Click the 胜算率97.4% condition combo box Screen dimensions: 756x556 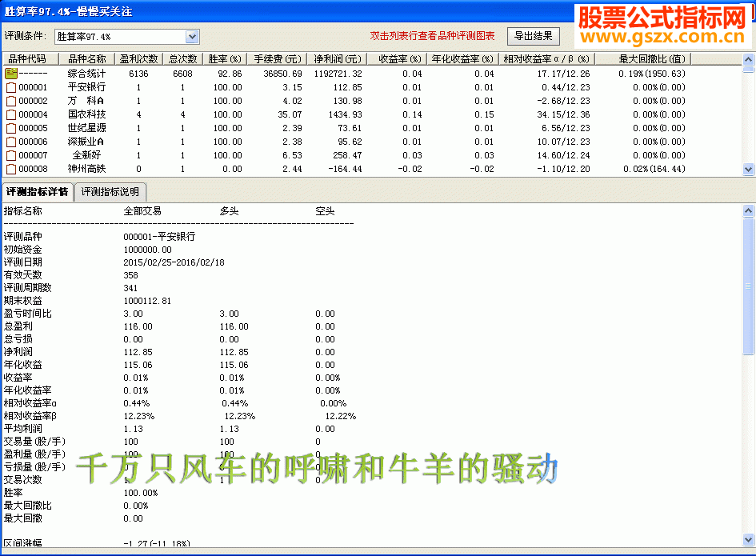(x=127, y=37)
